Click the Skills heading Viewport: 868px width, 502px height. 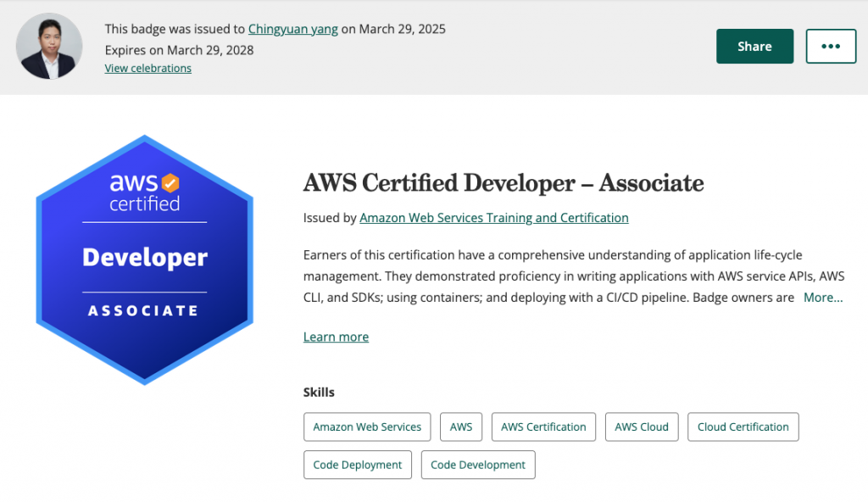(x=319, y=393)
